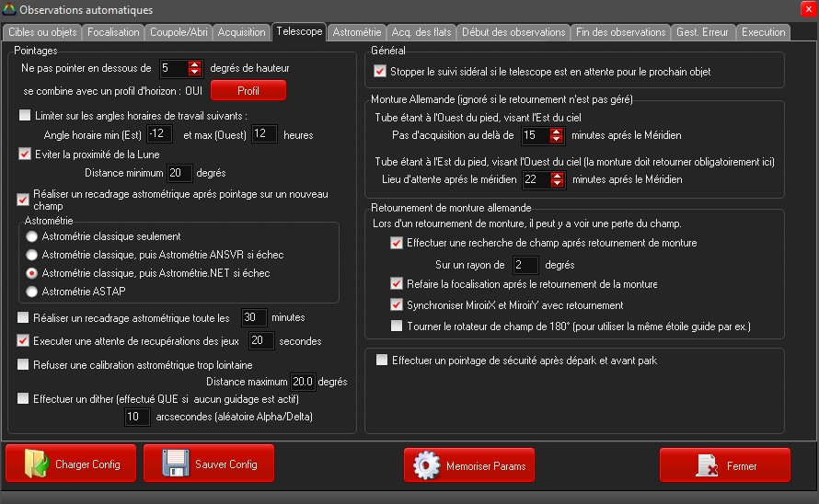The width and height of the screenshot is (819, 504).
Task: Open the Gest. Erreur tab
Action: pyautogui.click(x=702, y=32)
